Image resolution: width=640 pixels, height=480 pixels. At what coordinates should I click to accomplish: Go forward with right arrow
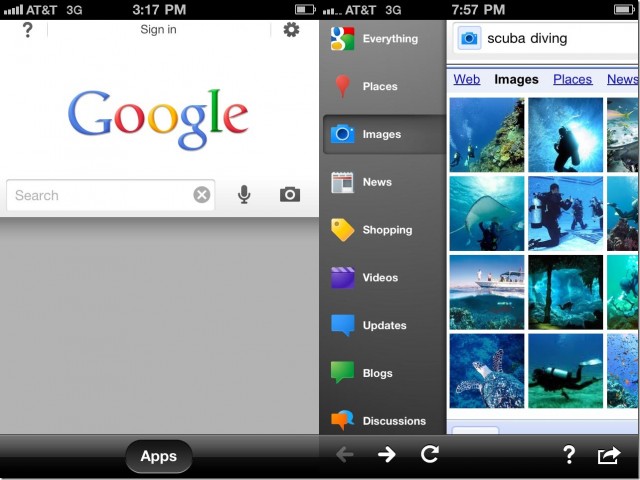coord(387,454)
